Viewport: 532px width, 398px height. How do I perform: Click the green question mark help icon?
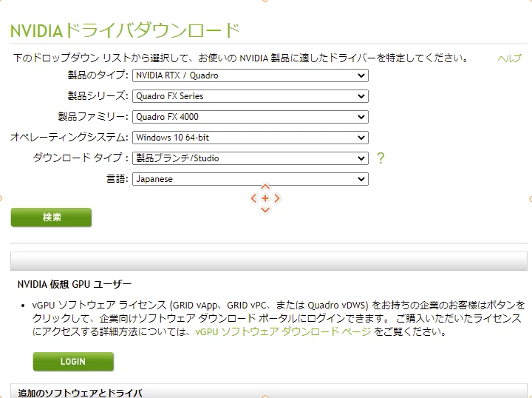[381, 158]
